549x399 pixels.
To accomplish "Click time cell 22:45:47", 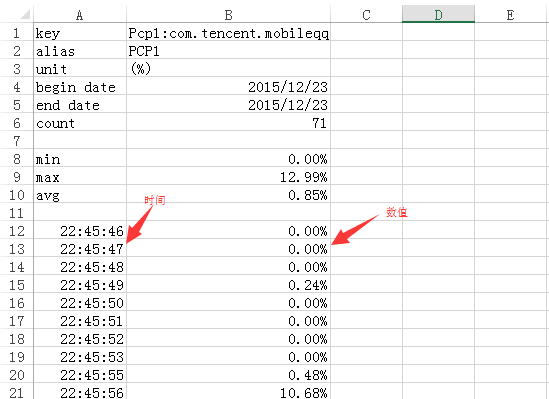I will 80,249.
